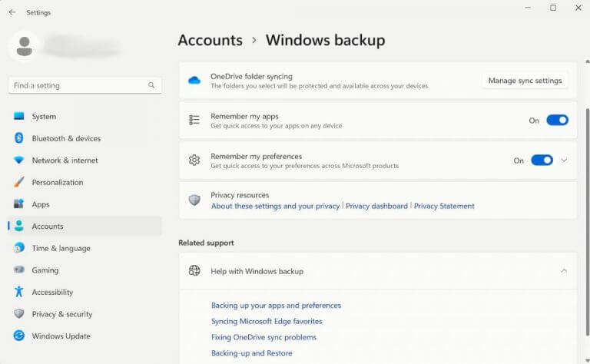Click the OneDrive cloud icon
This screenshot has height=364, width=590.
pos(194,80)
